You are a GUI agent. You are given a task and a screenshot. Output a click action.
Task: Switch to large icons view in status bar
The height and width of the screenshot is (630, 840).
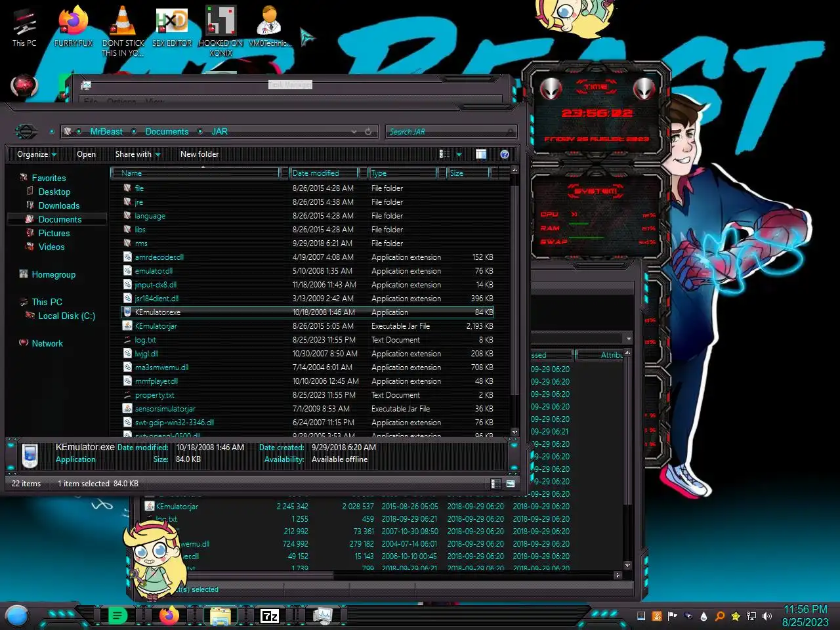pos(510,484)
